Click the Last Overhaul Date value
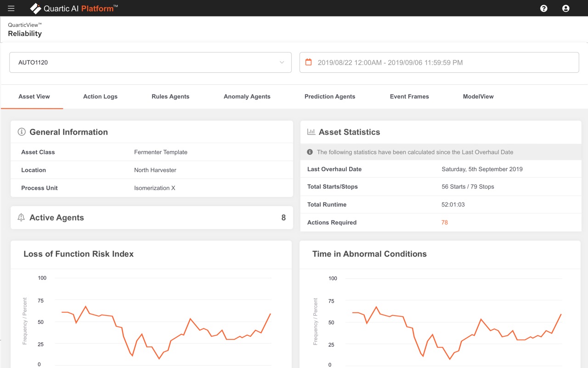 pyautogui.click(x=482, y=169)
